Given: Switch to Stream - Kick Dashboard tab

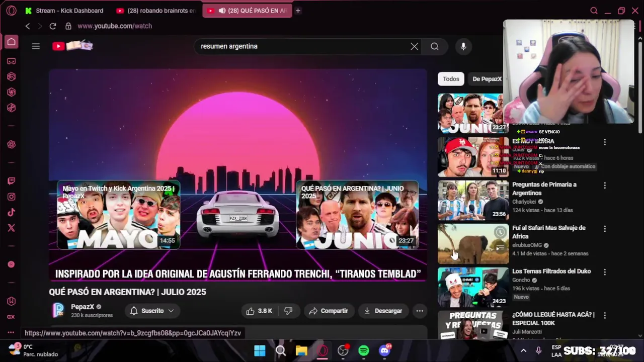Looking at the screenshot, I should click(x=64, y=11).
